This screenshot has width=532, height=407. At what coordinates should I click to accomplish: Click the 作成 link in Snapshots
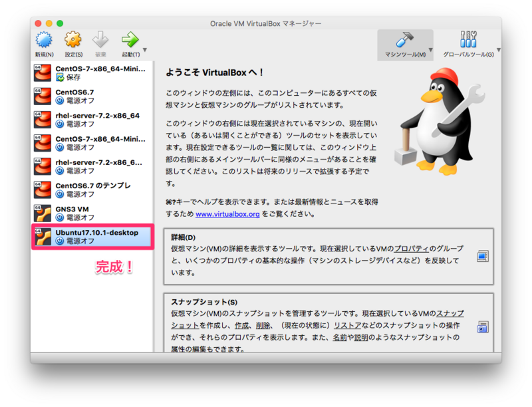click(x=241, y=326)
